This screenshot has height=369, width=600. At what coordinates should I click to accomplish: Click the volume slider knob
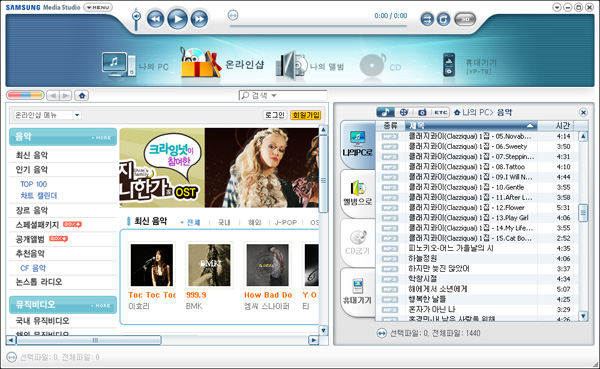coord(136,16)
